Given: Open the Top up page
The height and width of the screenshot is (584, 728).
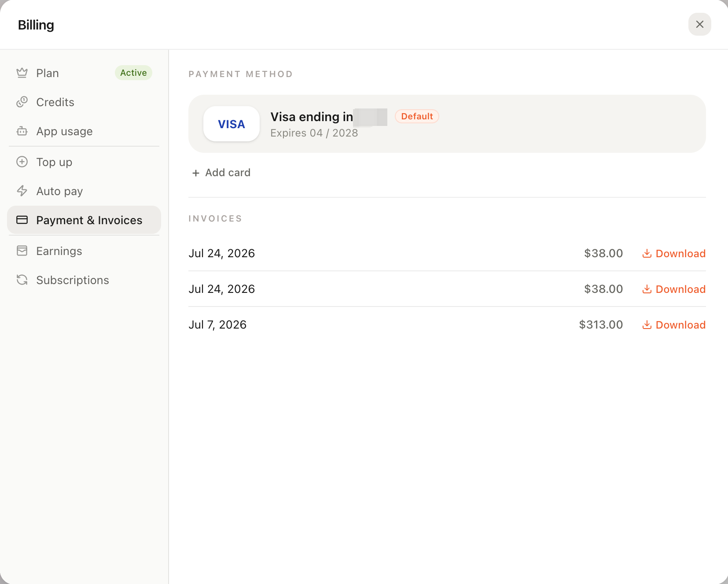Looking at the screenshot, I should coord(84,162).
